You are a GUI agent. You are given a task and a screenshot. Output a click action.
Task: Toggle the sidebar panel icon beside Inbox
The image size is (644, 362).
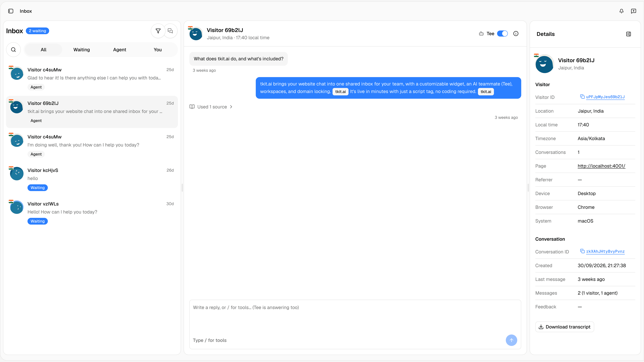point(11,11)
